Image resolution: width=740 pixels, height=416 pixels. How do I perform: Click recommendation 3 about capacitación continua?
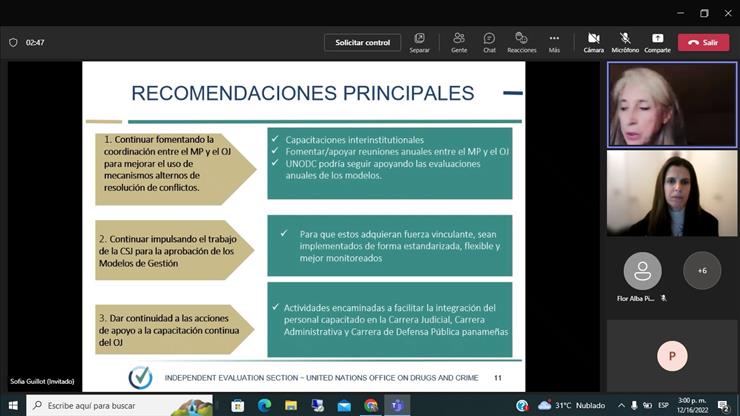point(175,330)
